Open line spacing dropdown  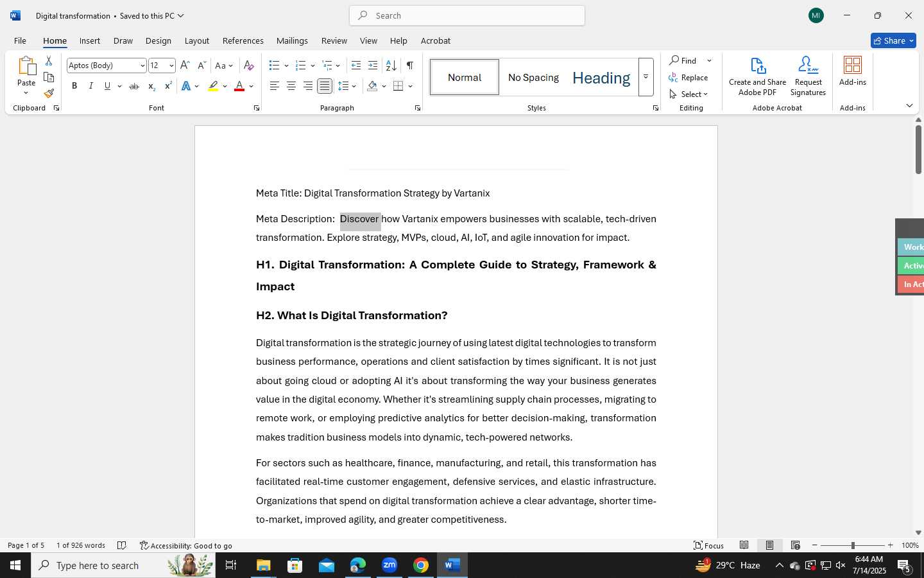coord(346,86)
